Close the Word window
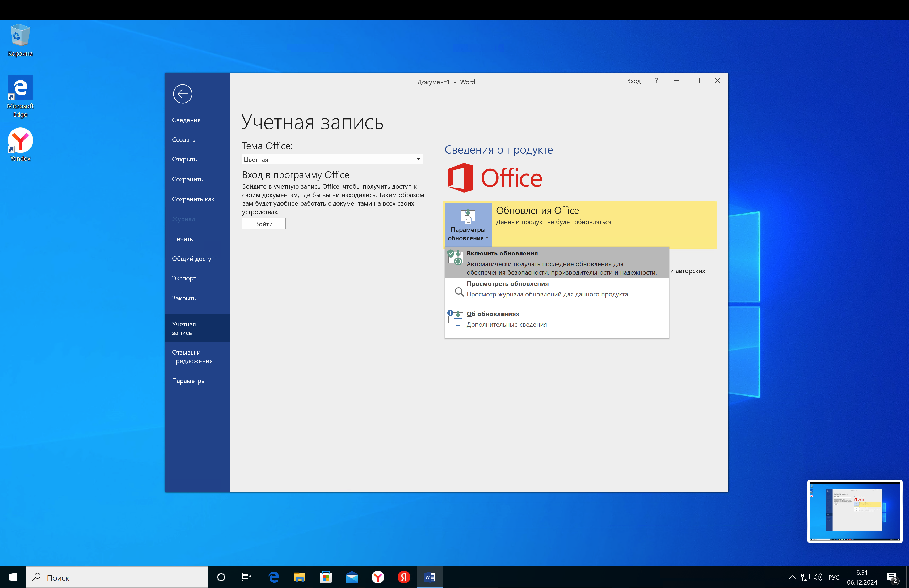This screenshot has height=588, width=909. pyautogui.click(x=718, y=81)
